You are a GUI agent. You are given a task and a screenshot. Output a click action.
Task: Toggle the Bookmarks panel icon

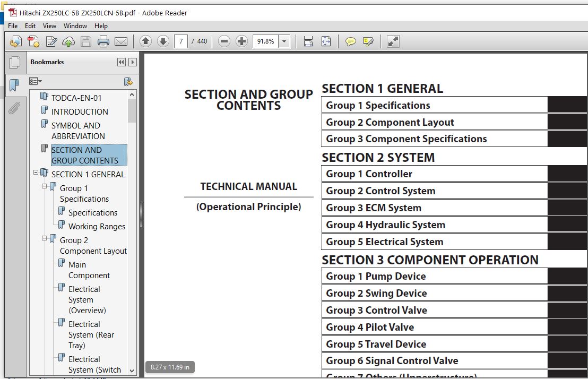(14, 85)
